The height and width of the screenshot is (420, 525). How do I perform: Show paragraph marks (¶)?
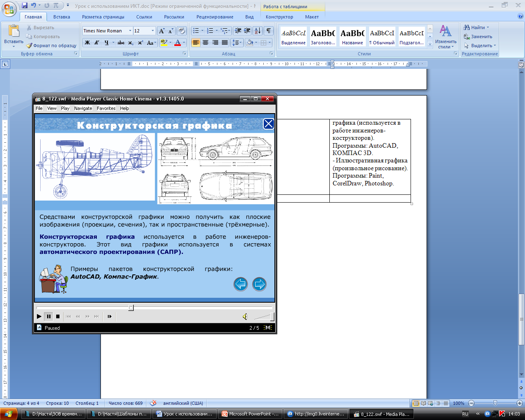269,31
